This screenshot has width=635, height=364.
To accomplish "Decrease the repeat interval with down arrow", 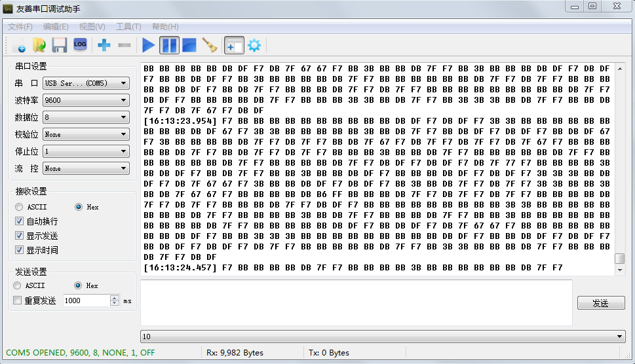I will tap(115, 303).
